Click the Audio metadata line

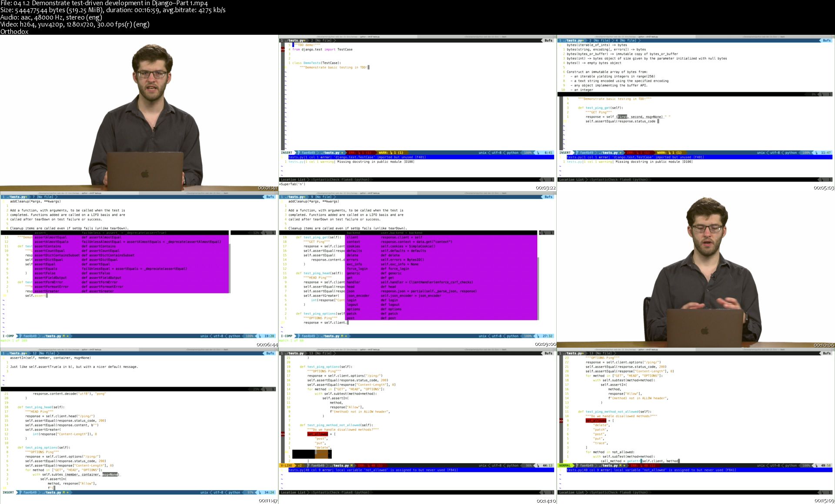pyautogui.click(x=51, y=17)
